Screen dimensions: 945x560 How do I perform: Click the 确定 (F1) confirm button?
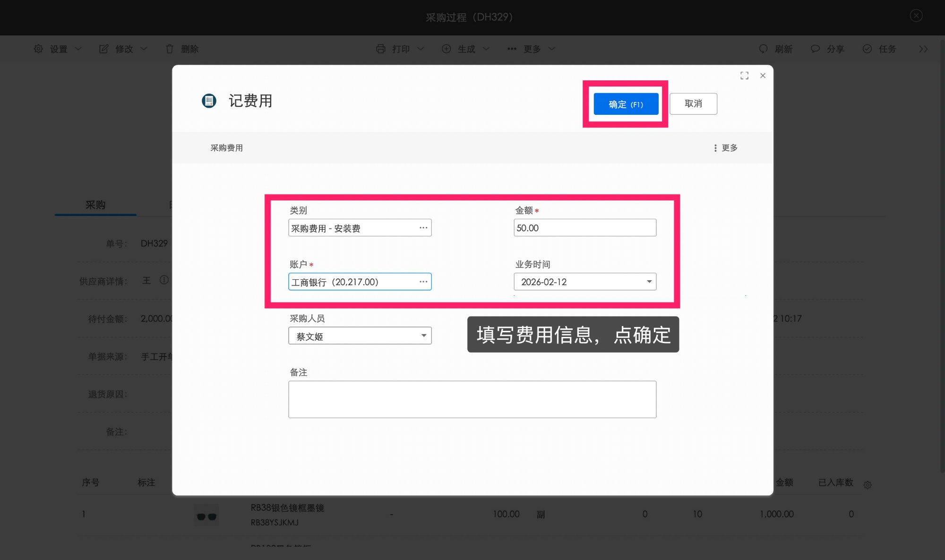[x=625, y=104]
